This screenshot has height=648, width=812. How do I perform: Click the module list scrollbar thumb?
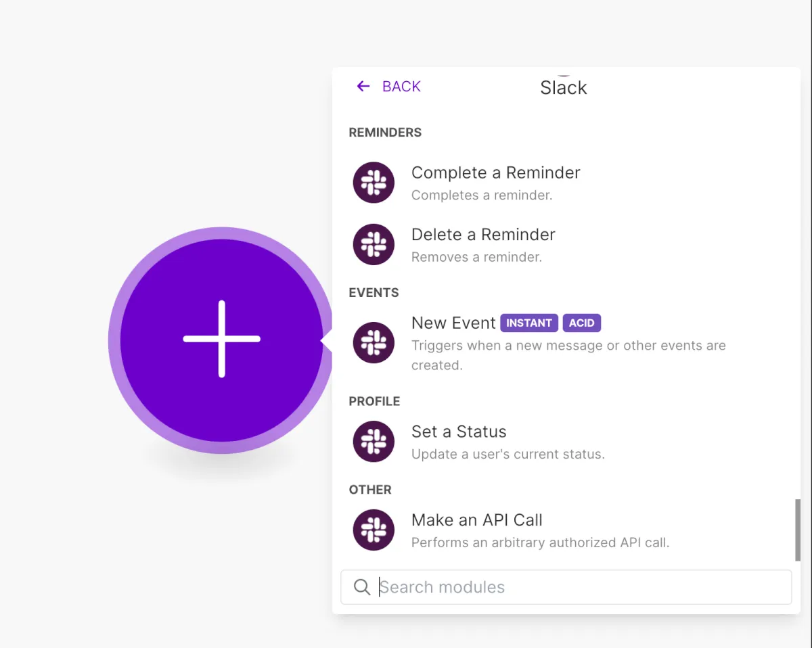[x=798, y=530]
